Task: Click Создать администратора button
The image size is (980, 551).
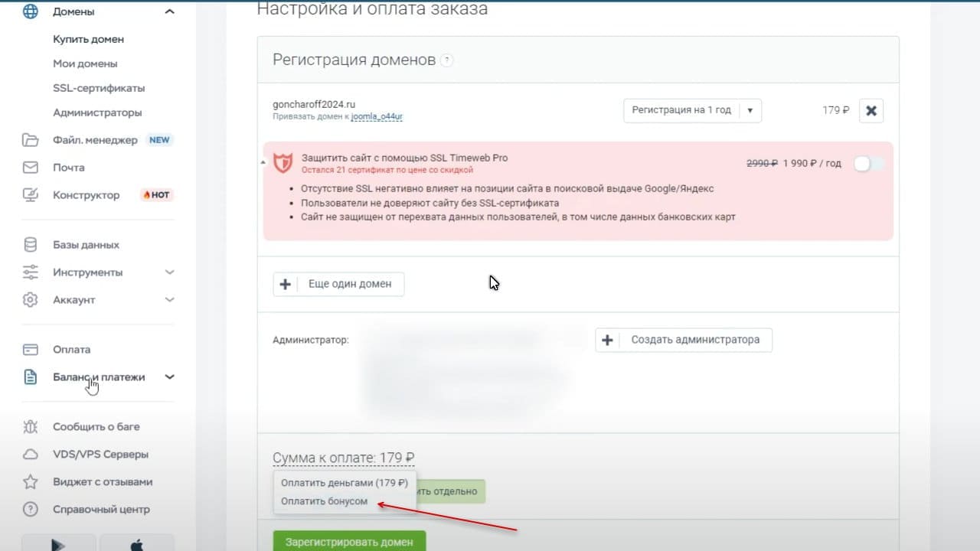Action: point(684,340)
